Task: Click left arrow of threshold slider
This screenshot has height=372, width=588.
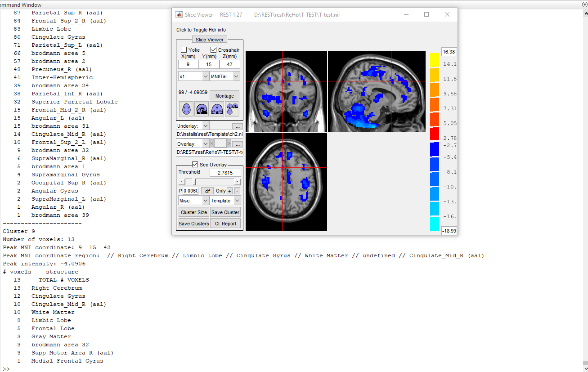Action: (181, 182)
